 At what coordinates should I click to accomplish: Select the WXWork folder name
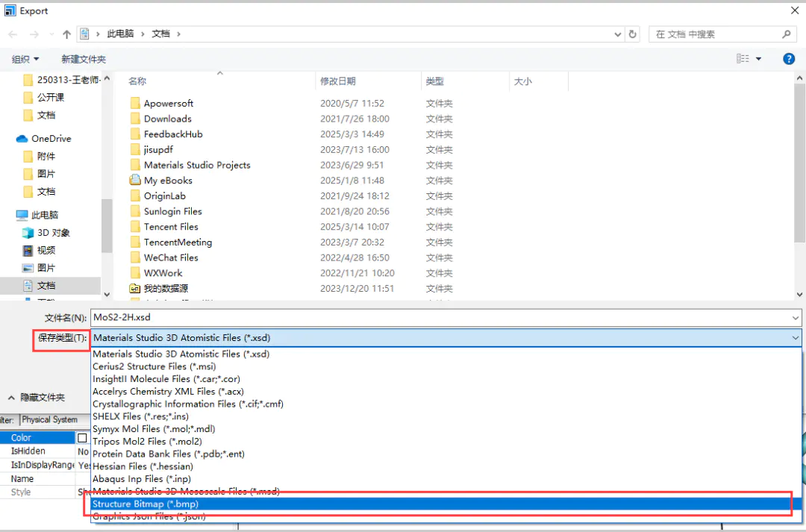163,273
